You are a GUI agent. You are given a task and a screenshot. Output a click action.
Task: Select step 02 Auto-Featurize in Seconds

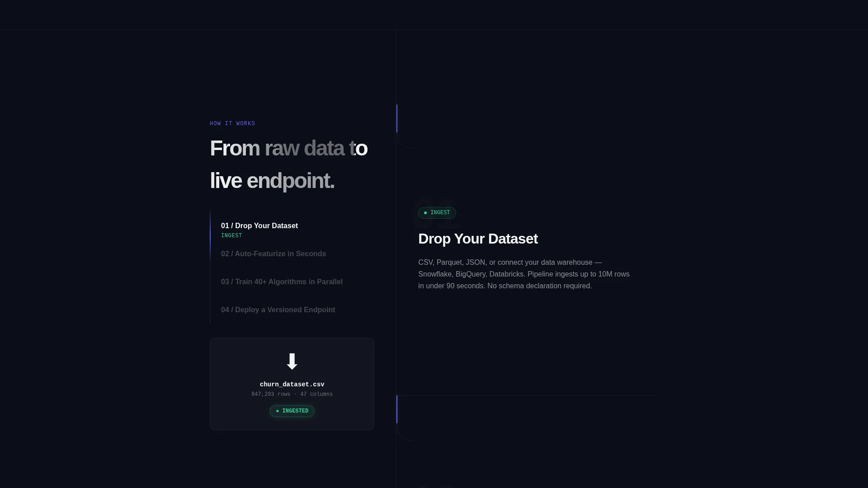[x=273, y=254]
